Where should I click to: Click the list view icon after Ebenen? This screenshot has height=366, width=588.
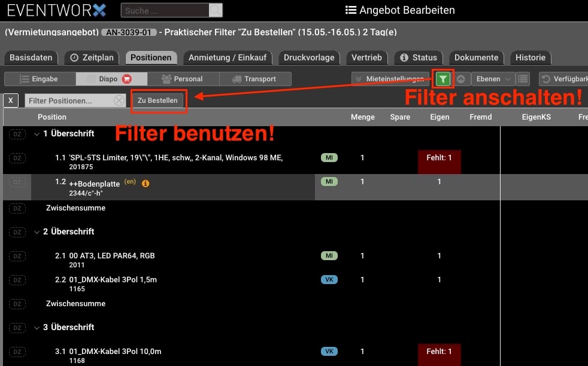[523, 79]
